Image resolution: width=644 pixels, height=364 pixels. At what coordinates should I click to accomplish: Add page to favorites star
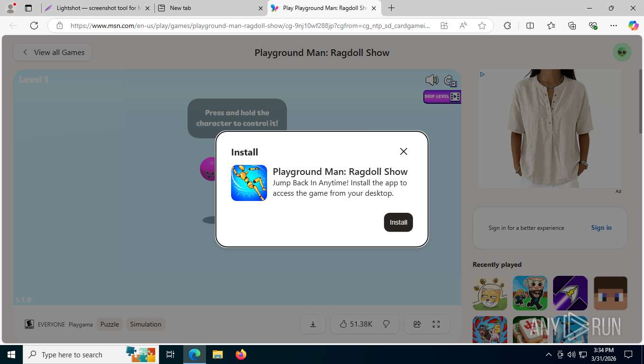[482, 26]
